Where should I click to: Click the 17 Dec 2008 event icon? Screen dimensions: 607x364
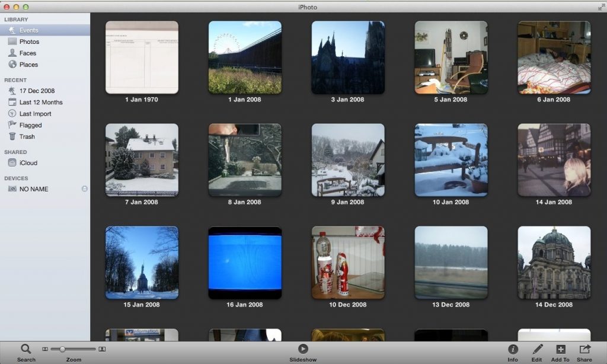12,91
